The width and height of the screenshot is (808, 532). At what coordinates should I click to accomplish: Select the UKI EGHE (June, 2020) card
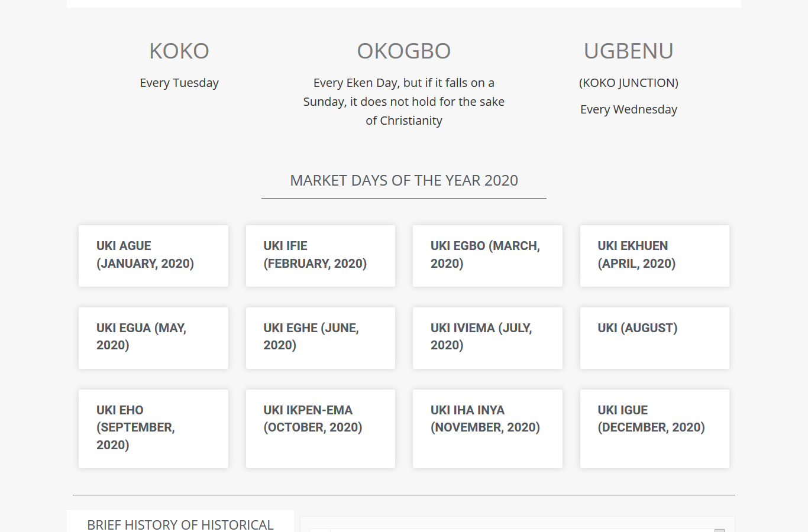click(x=320, y=338)
